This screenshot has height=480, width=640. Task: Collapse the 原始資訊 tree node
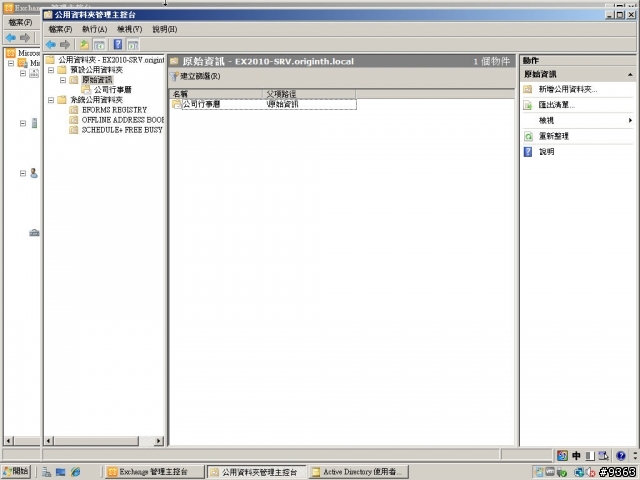click(x=63, y=80)
